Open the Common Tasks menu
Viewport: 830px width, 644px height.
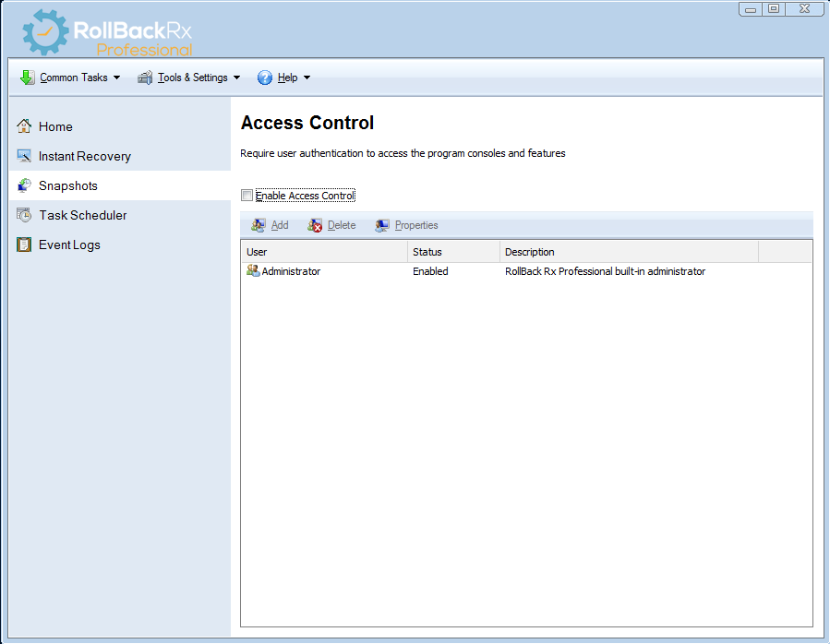click(x=70, y=78)
